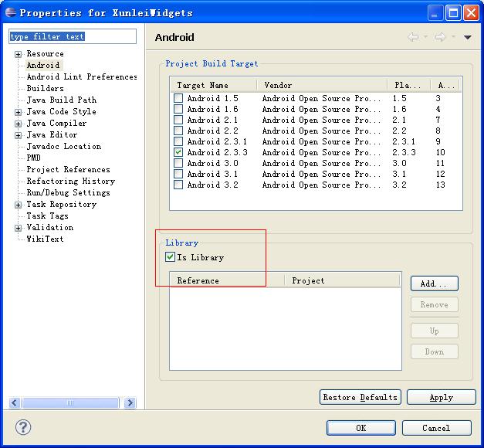Image resolution: width=484 pixels, height=448 pixels.
Task: Check the Android 2.1 target checkbox
Action: point(178,120)
